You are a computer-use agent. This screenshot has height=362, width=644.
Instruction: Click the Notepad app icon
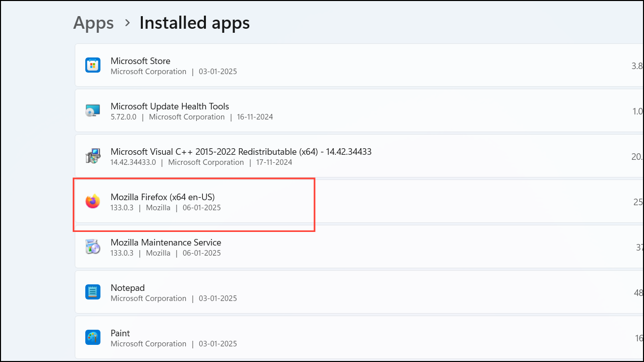coord(93,292)
